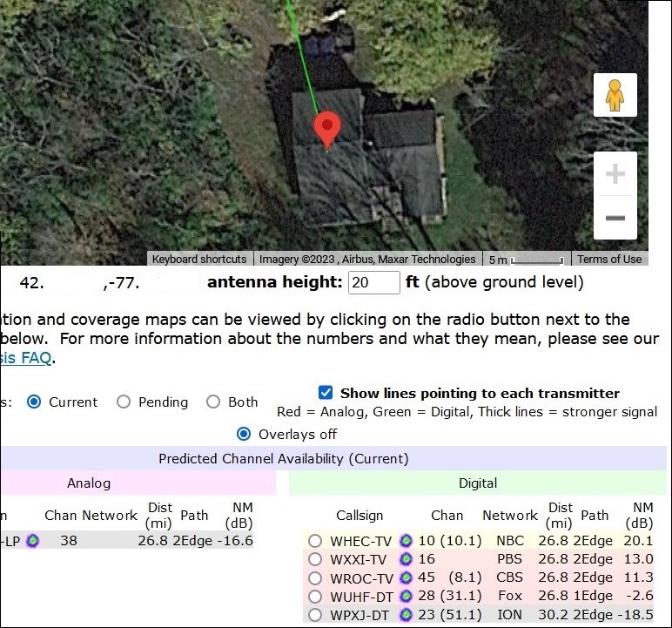The height and width of the screenshot is (628, 672).
Task: Click the Street View pegman icon
Action: pos(615,95)
